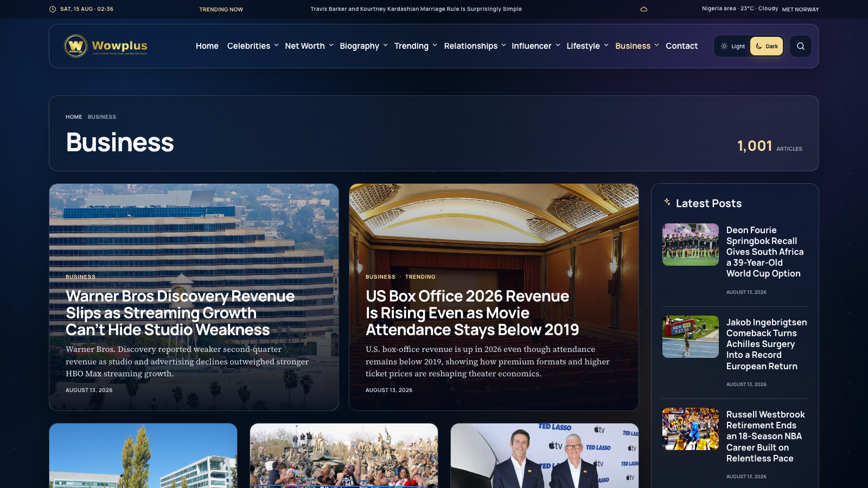Click BUSINESS tag on Warner Bros card
868x488 pixels.
[80, 277]
